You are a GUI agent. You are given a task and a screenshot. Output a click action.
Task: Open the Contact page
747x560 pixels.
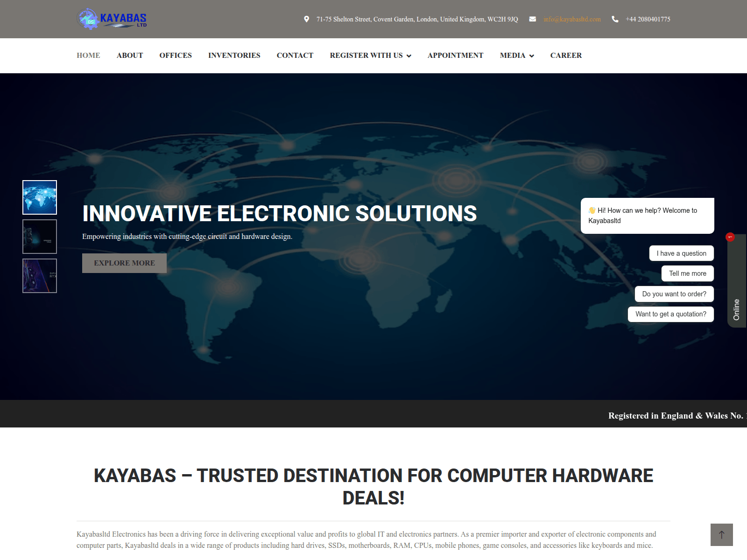coord(295,56)
